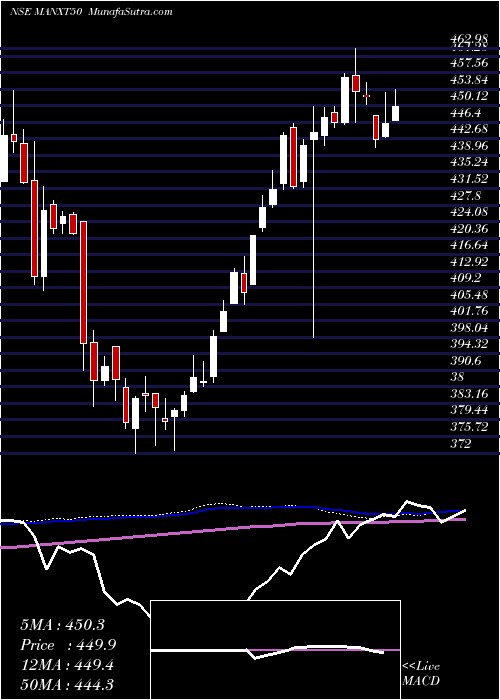Click the last white candle near 446
This screenshot has height=700, width=500.
(x=396, y=113)
